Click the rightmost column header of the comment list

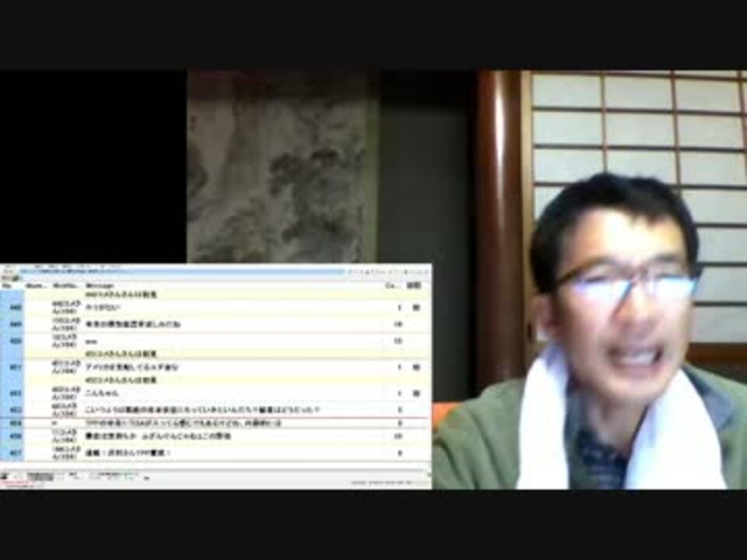[x=414, y=285]
